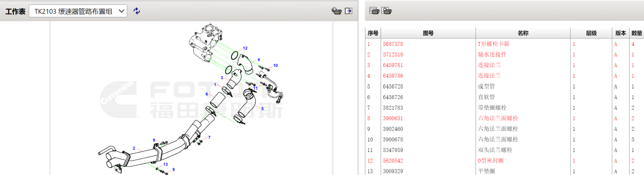Select callout number 12 in the diagram
The image size is (644, 175).
coord(245,48)
